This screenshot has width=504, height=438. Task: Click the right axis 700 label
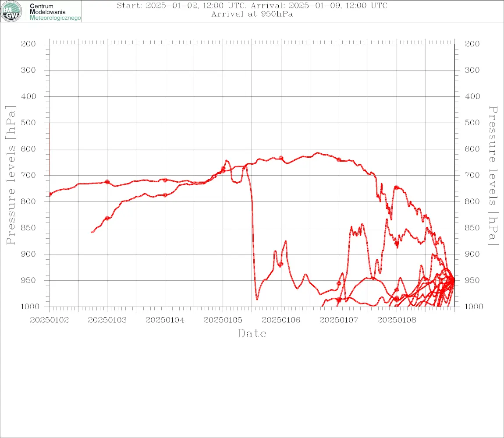(472, 176)
